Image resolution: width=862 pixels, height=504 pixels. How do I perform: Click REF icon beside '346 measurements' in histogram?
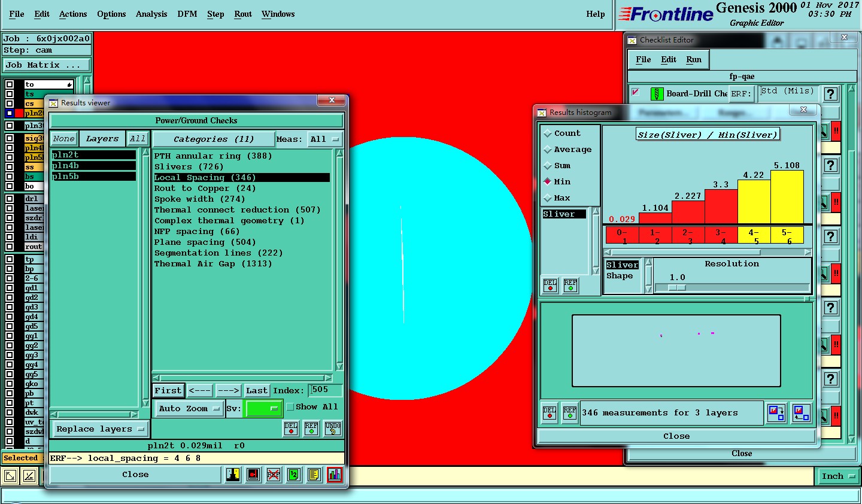570,413
